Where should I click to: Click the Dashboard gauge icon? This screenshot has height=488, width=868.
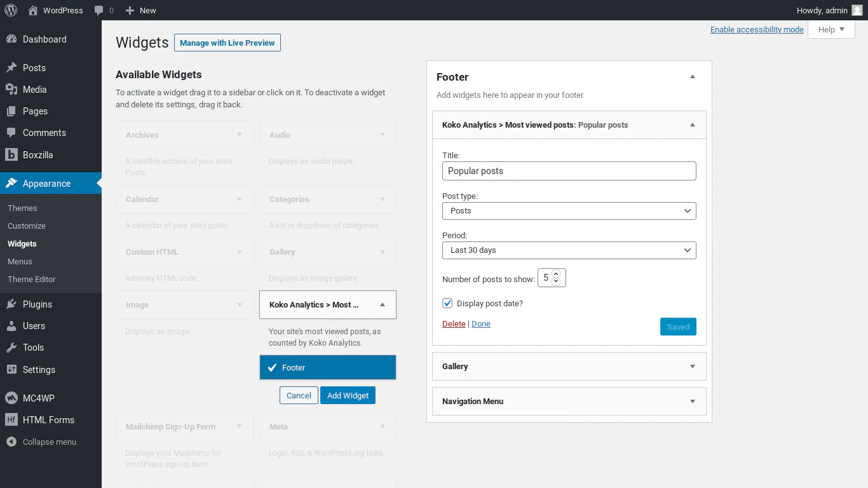click(x=11, y=39)
